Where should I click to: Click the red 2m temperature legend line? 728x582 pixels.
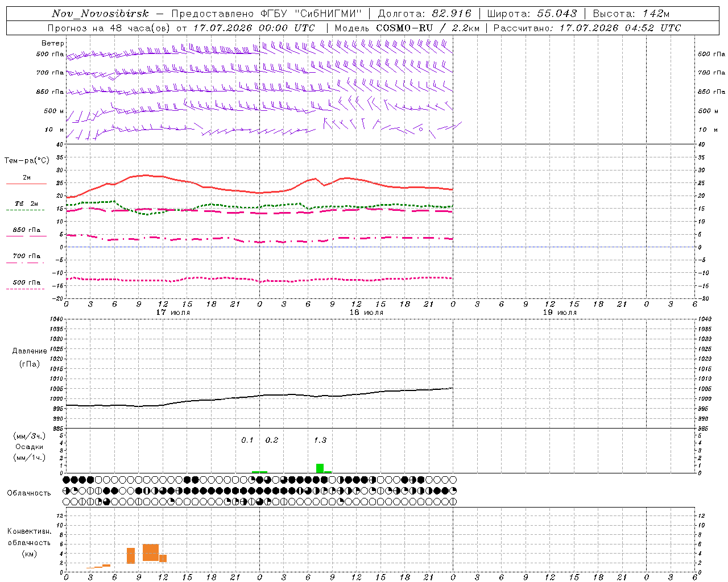27,184
